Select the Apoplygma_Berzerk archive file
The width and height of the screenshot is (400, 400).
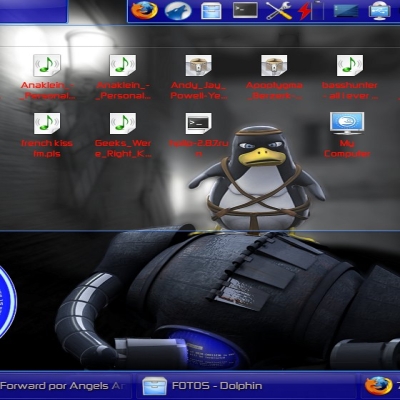coord(274,77)
